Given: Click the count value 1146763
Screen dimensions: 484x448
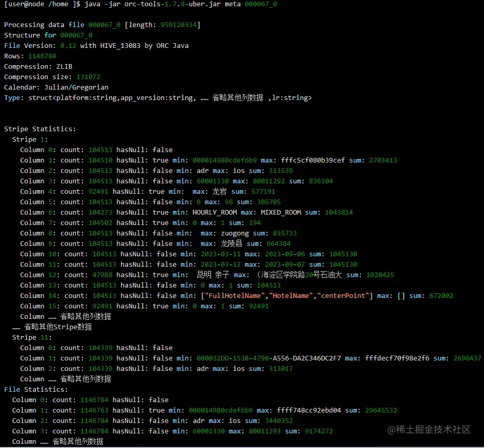Looking at the screenshot, I should [x=94, y=410].
